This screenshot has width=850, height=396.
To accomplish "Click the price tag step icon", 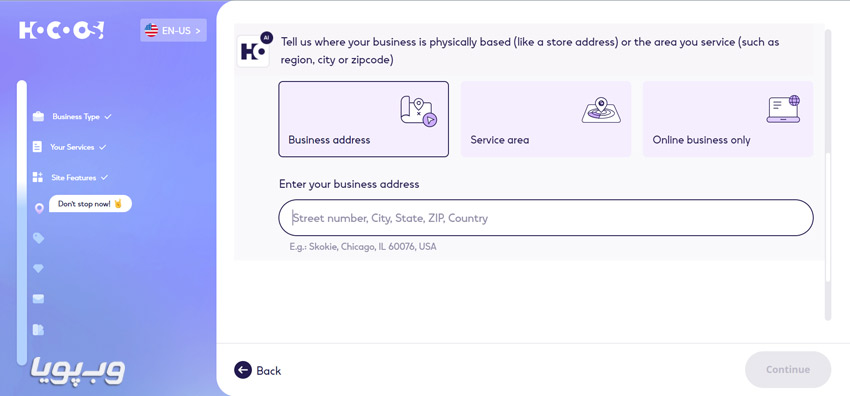I will click(x=38, y=238).
